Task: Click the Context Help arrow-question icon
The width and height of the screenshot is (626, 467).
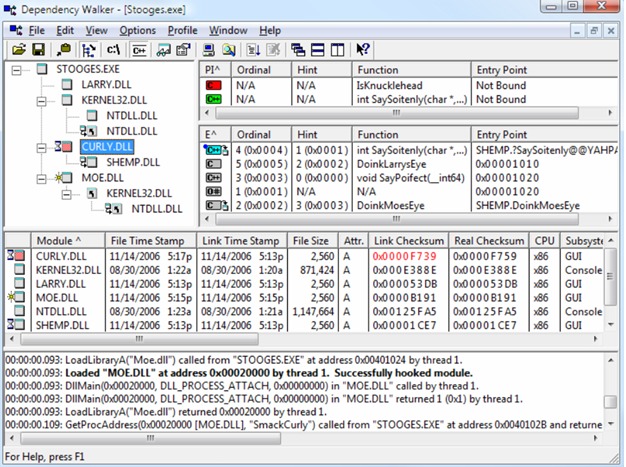Action: pos(363,50)
